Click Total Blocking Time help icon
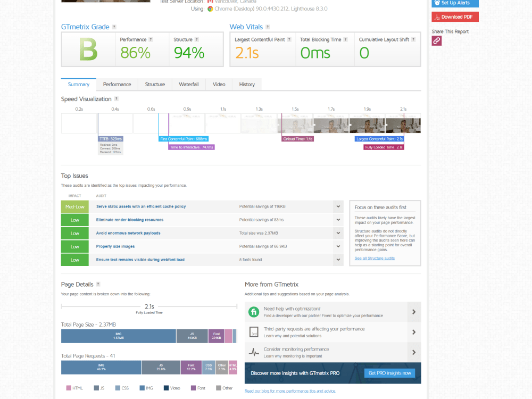Image resolution: width=532 pixels, height=399 pixels. (345, 40)
